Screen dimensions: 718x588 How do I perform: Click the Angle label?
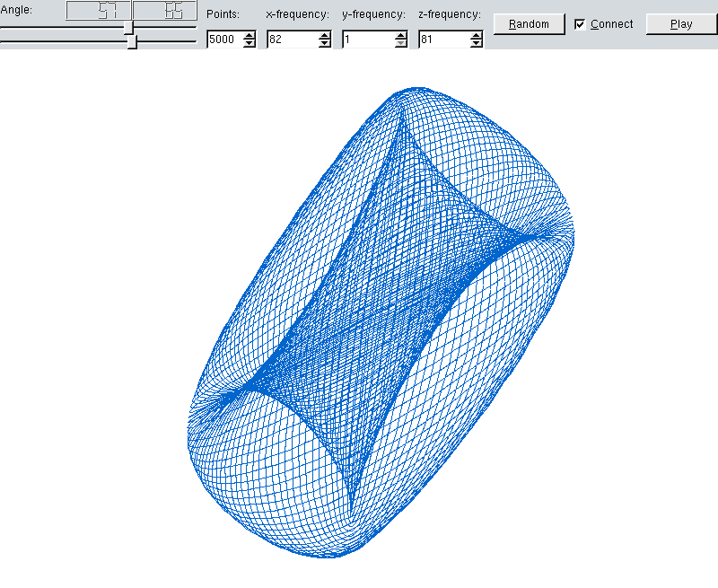coord(16,10)
